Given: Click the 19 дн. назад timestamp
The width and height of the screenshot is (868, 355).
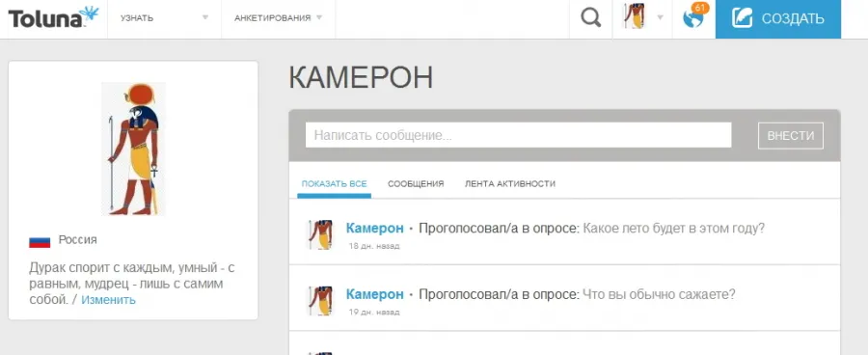Looking at the screenshot, I should tap(373, 313).
